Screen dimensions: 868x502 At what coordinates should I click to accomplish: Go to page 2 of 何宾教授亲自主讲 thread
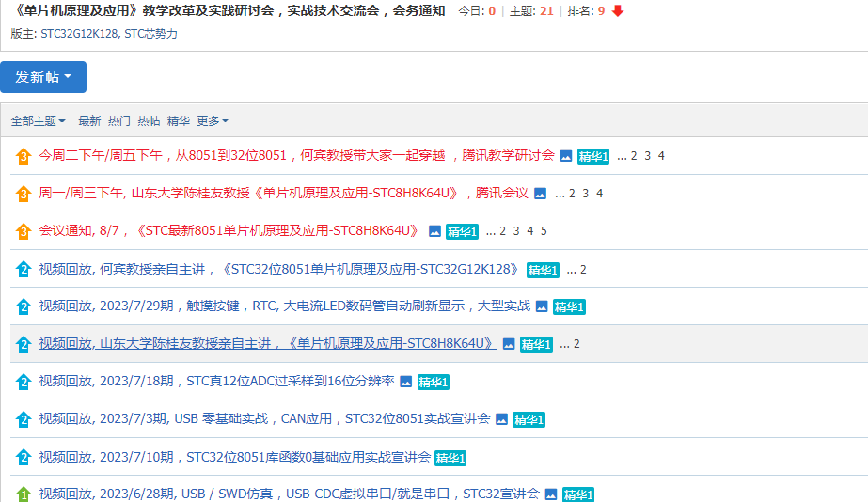(583, 270)
